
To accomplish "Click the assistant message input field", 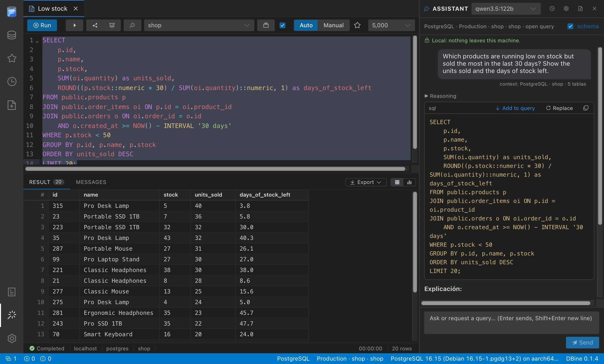I will 511,322.
